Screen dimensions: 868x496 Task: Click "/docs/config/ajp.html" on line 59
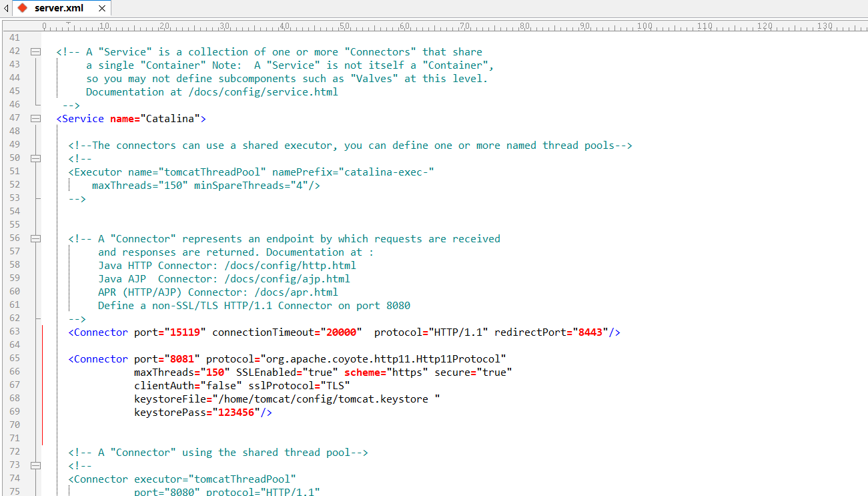(287, 279)
